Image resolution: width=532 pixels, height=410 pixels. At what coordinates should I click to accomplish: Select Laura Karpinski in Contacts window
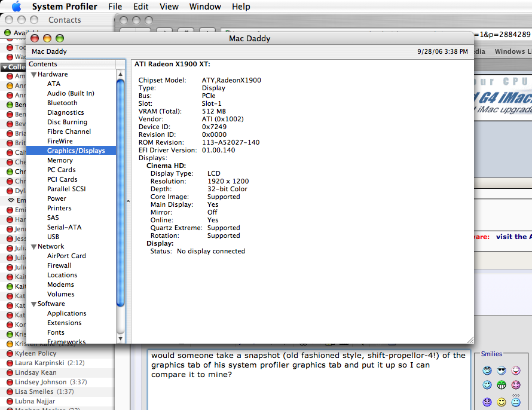pos(50,363)
